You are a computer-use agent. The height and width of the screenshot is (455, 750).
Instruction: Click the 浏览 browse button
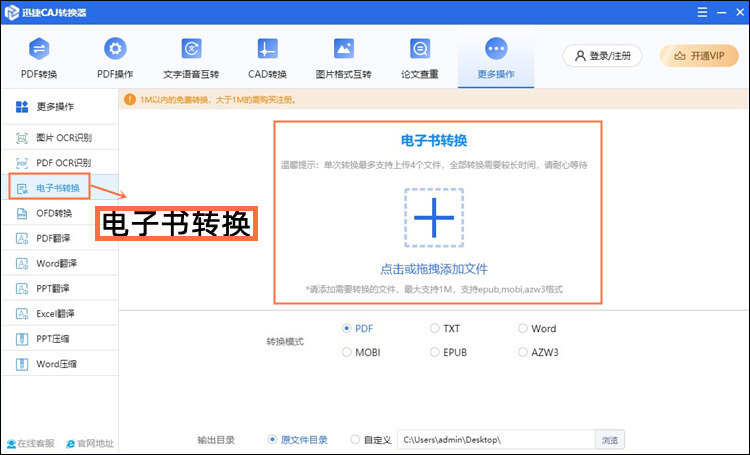[x=610, y=439]
